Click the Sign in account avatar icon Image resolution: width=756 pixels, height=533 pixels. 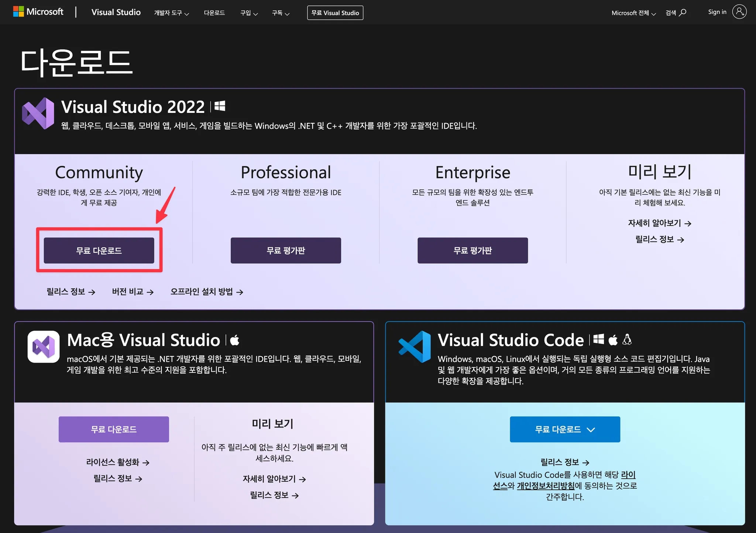click(x=739, y=12)
